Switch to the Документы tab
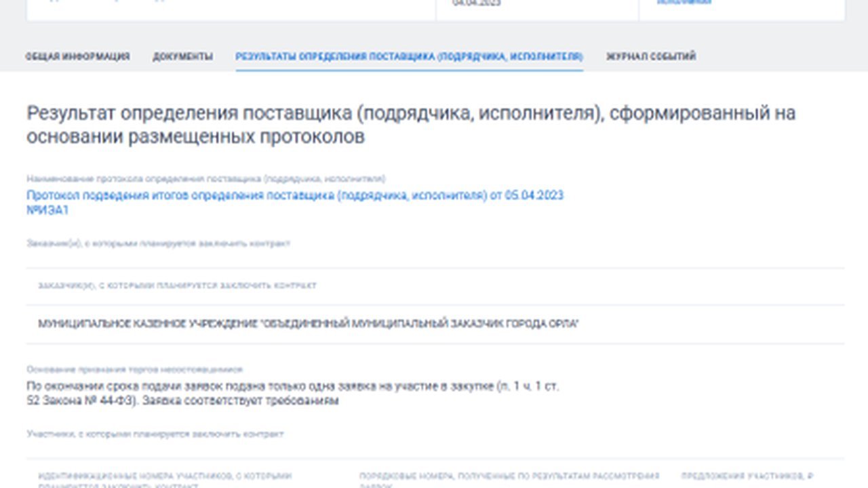Screen dimensions: 868x488 pyautogui.click(x=182, y=57)
